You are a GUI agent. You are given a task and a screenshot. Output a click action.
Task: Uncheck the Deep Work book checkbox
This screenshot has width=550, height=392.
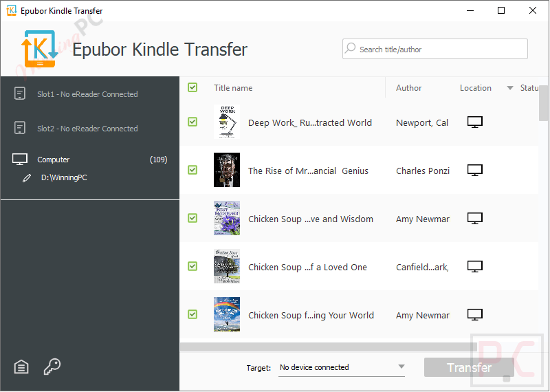tap(192, 122)
